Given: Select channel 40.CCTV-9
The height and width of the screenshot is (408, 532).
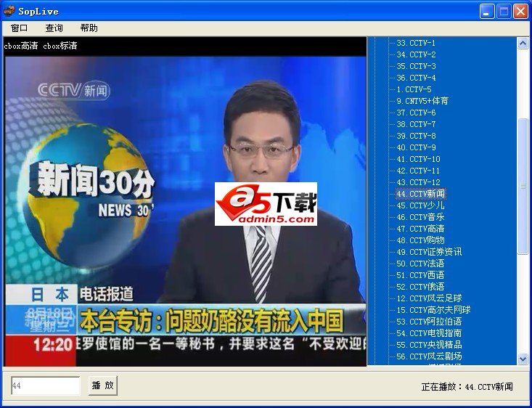Looking at the screenshot, I should (416, 147).
